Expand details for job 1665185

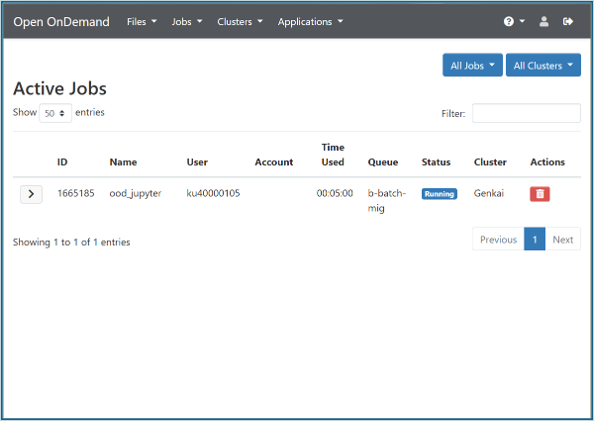[31, 194]
